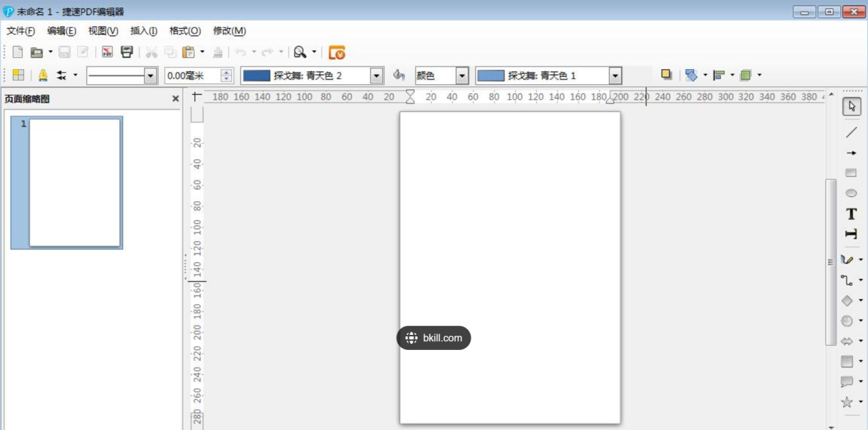
Task: Select the Curve drawing tool
Action: (848, 260)
